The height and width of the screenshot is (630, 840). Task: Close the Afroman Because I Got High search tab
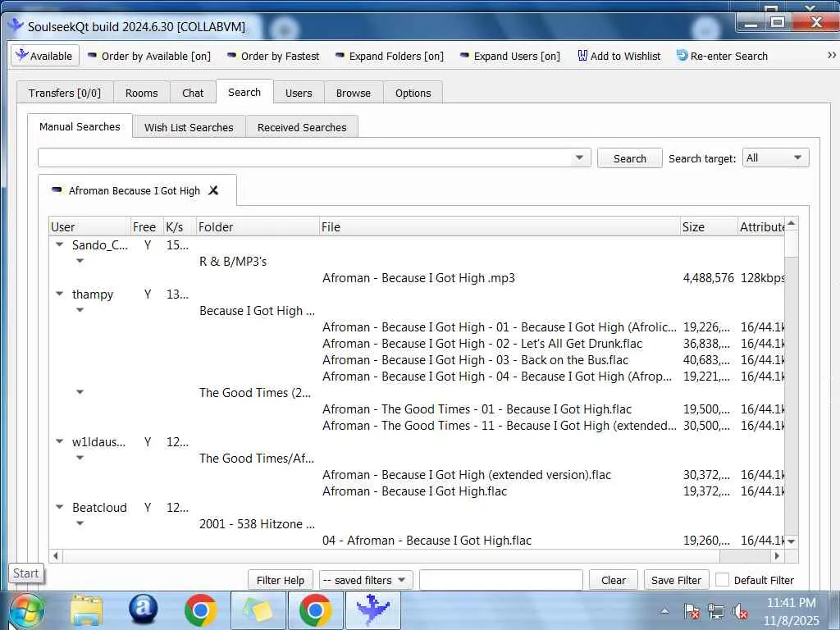coord(213,190)
